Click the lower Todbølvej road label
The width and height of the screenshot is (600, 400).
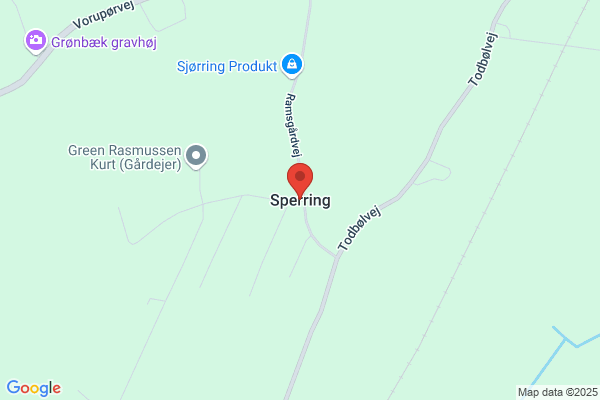[359, 228]
